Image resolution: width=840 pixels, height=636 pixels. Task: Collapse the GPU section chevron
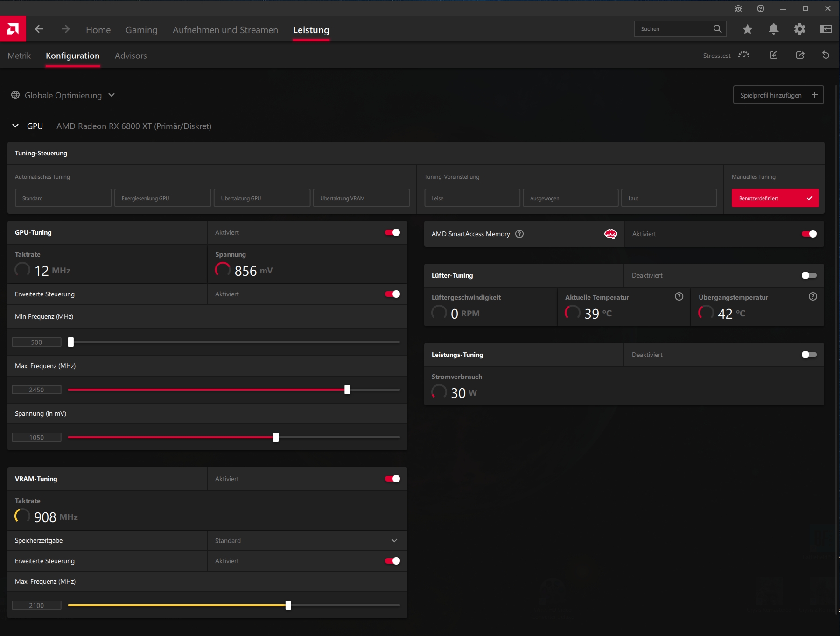(x=15, y=126)
